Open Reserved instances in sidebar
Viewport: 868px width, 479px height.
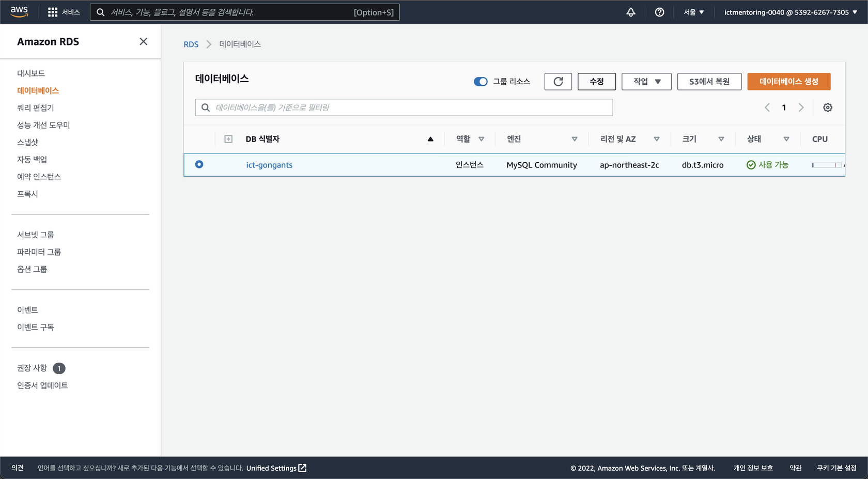(x=39, y=177)
